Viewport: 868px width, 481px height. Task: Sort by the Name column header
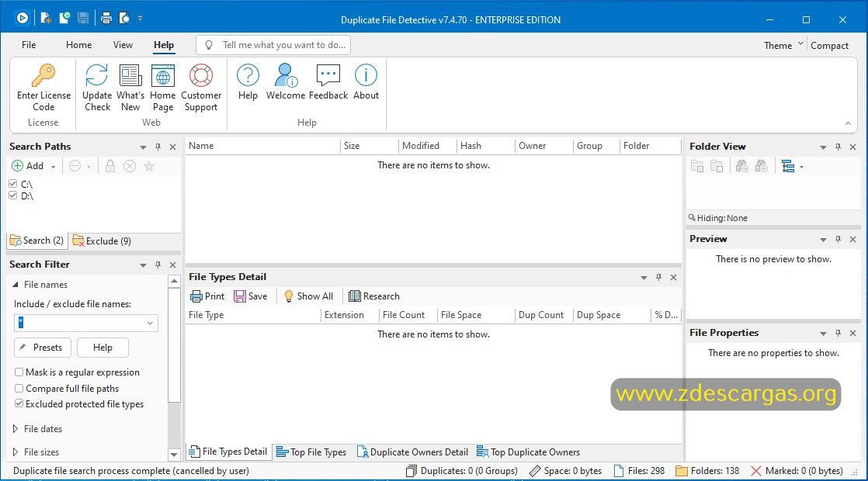[262, 146]
